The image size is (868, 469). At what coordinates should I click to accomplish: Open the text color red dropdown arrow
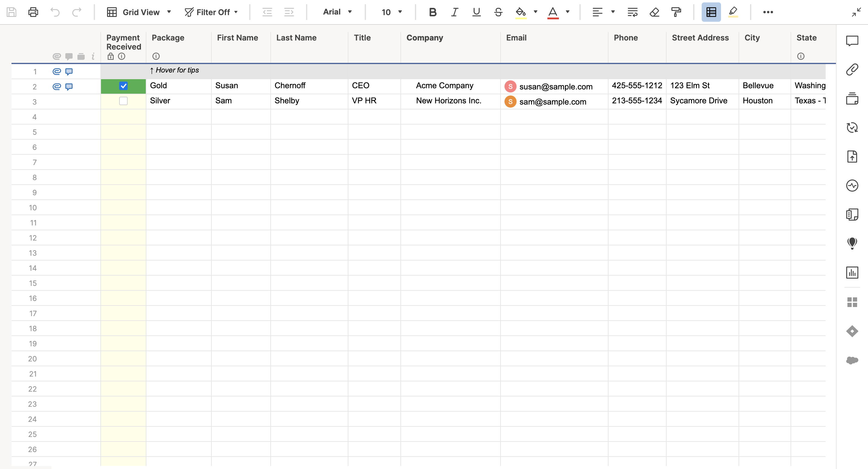567,12
